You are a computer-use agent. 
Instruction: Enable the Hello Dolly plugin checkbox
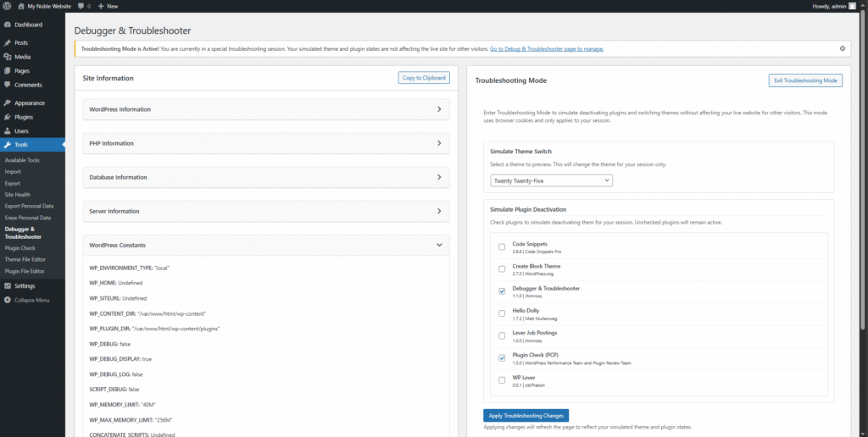click(x=502, y=313)
